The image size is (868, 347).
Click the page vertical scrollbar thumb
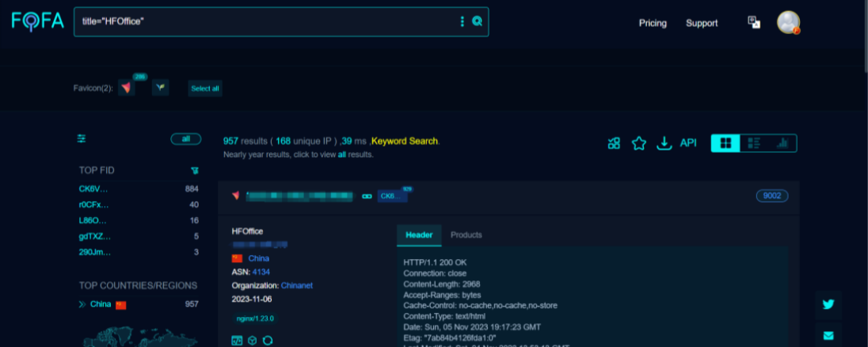click(x=865, y=36)
